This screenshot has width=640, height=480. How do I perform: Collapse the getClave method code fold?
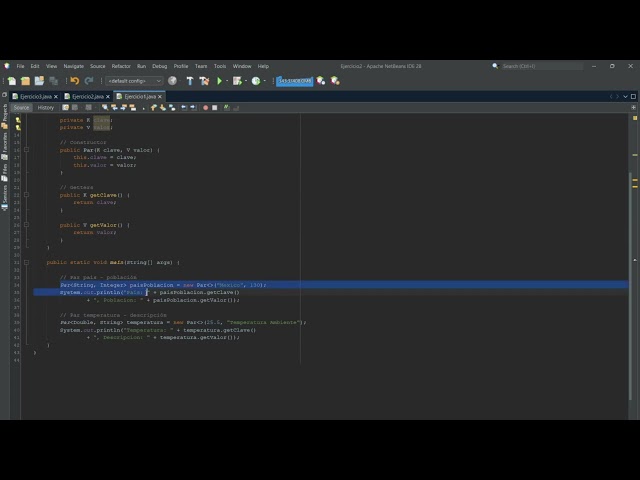tap(27, 195)
